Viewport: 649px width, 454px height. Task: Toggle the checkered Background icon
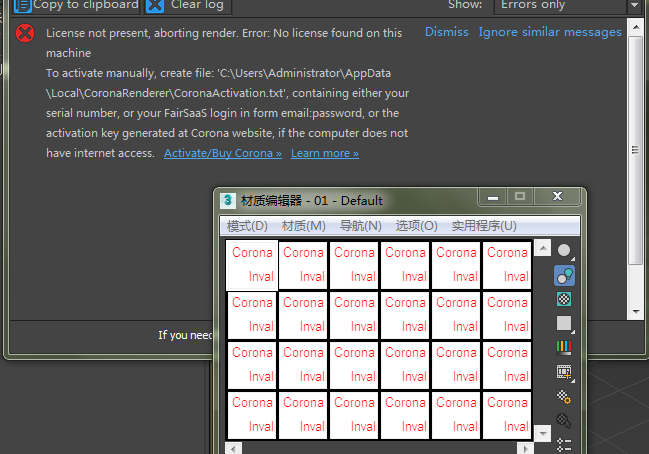pyautogui.click(x=565, y=299)
